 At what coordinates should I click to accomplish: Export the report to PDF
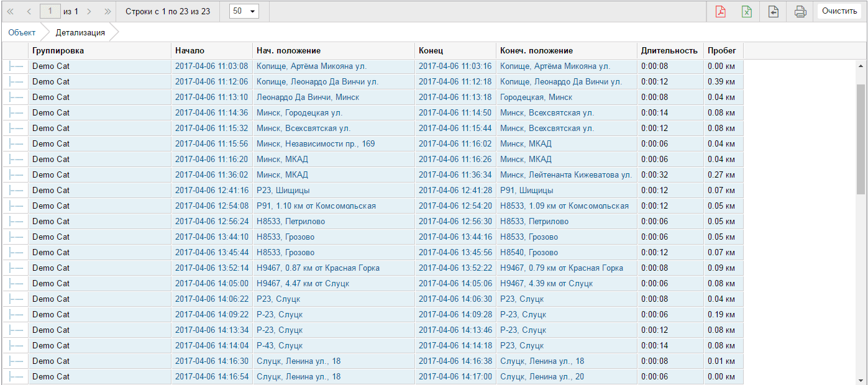point(720,11)
